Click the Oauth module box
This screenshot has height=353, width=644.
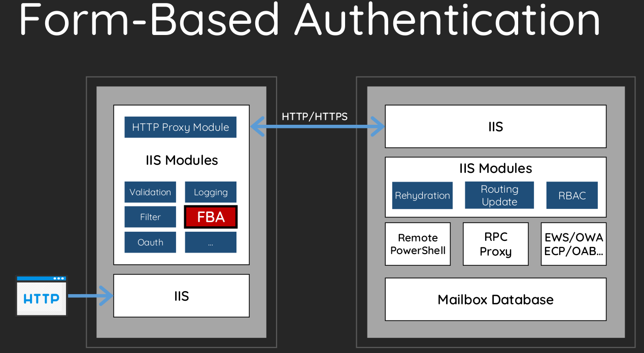point(150,242)
